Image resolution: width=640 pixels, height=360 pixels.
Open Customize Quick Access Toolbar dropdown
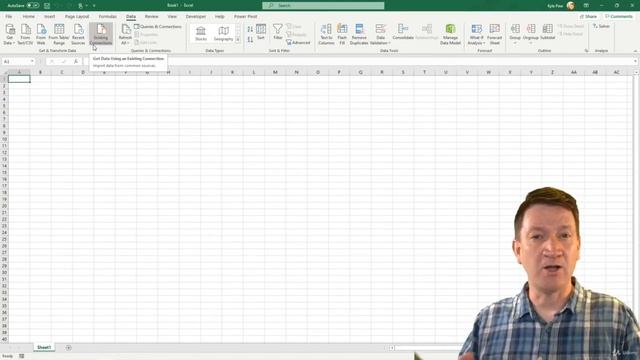click(x=94, y=6)
